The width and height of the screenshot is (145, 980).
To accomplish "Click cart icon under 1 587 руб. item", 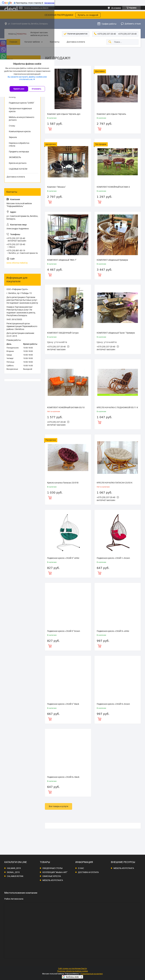I will tap(50, 129).
